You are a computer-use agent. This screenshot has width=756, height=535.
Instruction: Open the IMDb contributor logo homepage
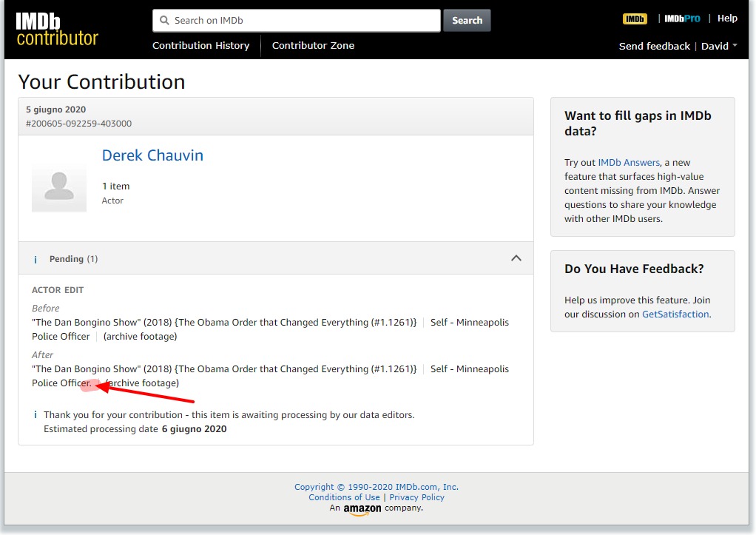(58, 29)
